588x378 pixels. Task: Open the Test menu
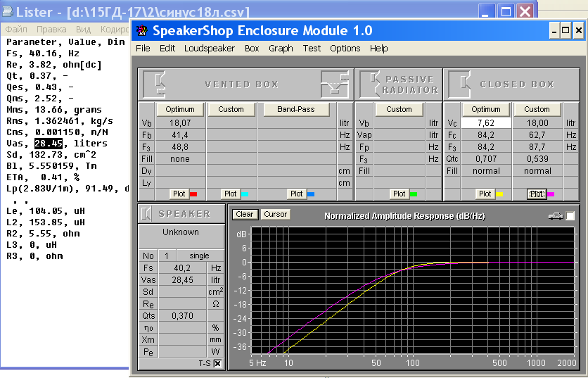click(x=312, y=49)
